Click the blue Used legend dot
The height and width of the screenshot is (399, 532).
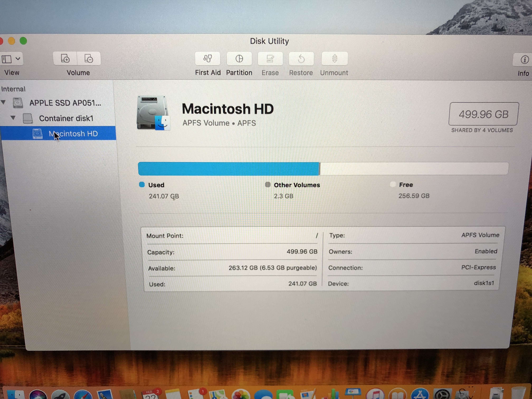[x=142, y=184]
